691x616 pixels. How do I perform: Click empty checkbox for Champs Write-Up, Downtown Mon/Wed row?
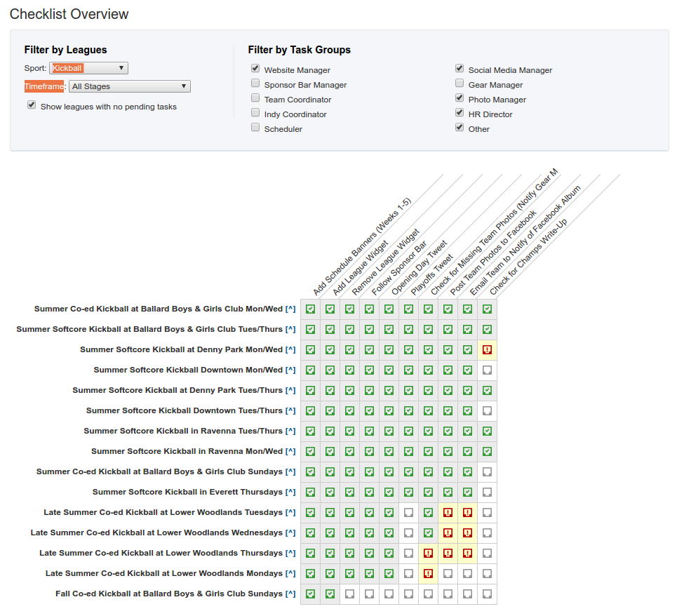pos(487,370)
